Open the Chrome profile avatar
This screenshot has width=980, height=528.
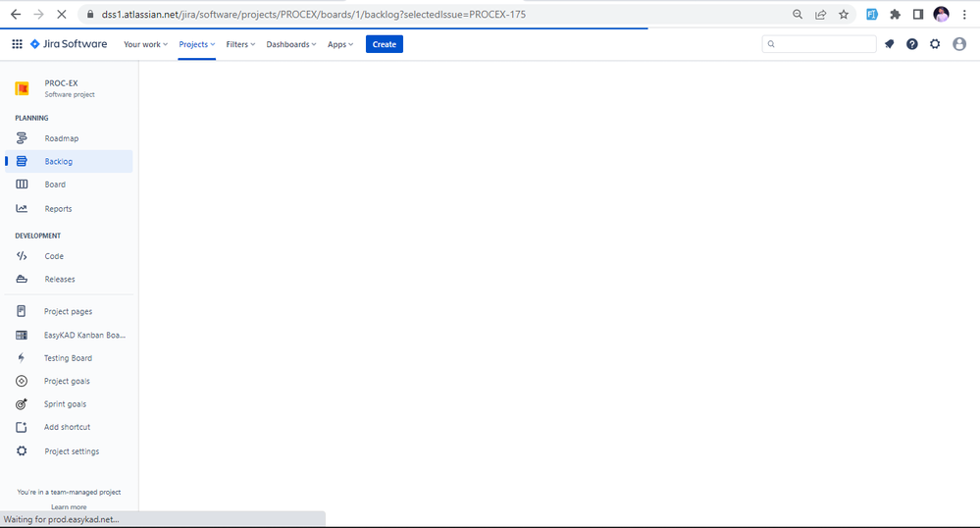click(x=941, y=15)
